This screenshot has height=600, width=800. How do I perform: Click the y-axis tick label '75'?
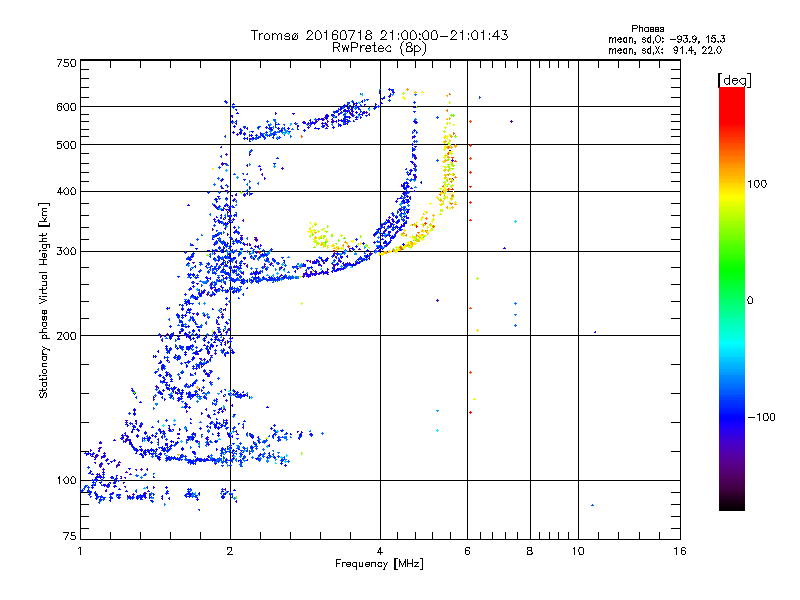(x=70, y=536)
